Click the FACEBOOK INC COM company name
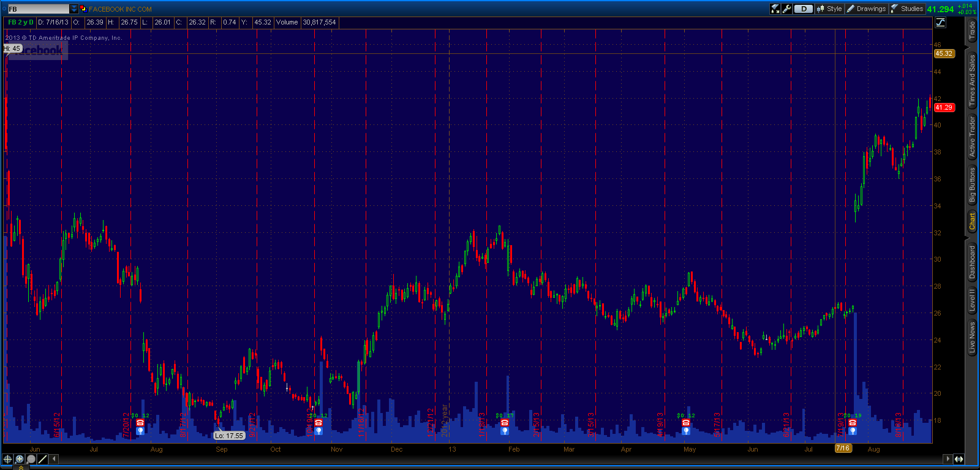Screen dimensions: 980x470 120,9
